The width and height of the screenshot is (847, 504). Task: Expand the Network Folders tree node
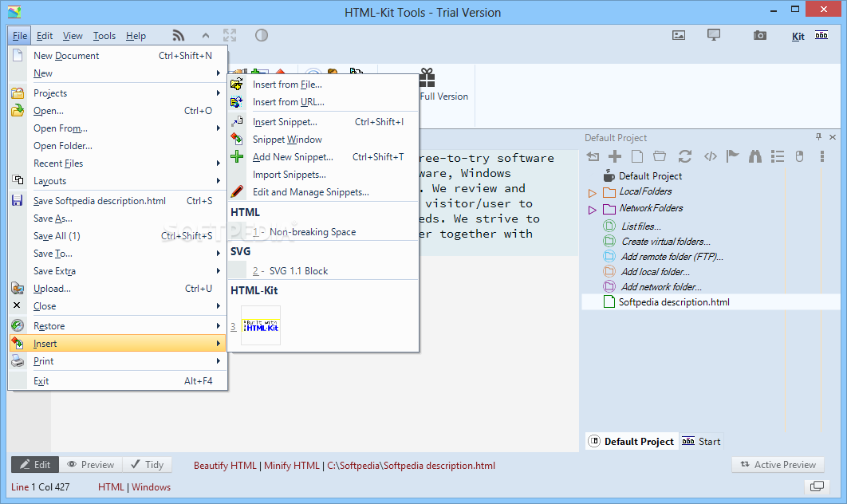pyautogui.click(x=592, y=210)
